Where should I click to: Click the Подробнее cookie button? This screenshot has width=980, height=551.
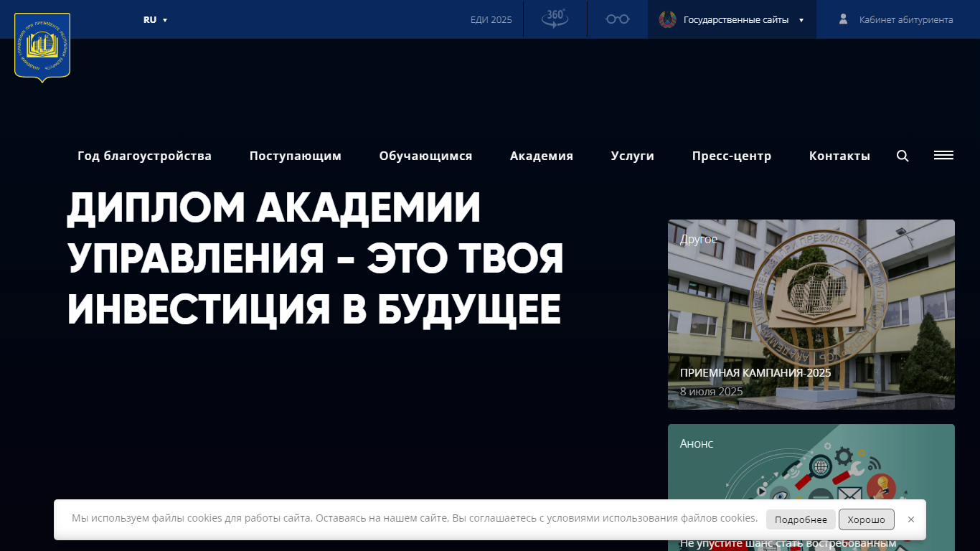pos(801,519)
